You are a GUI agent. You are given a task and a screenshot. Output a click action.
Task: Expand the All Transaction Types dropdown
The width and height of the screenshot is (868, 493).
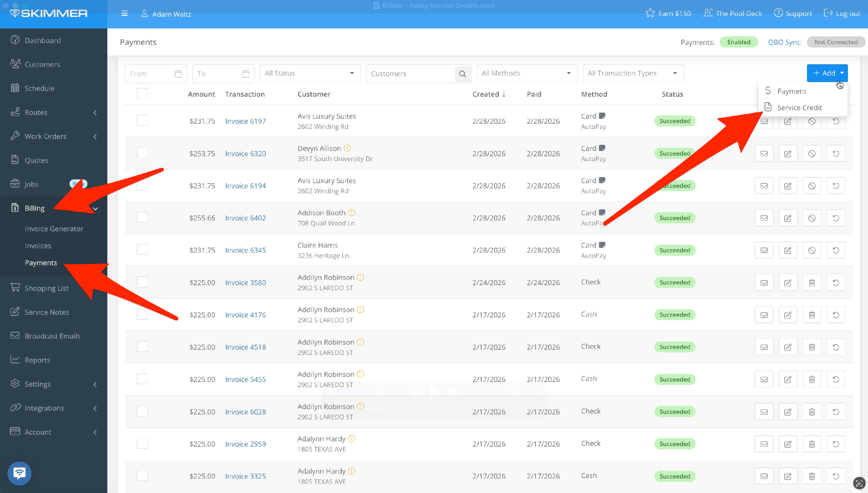click(633, 73)
